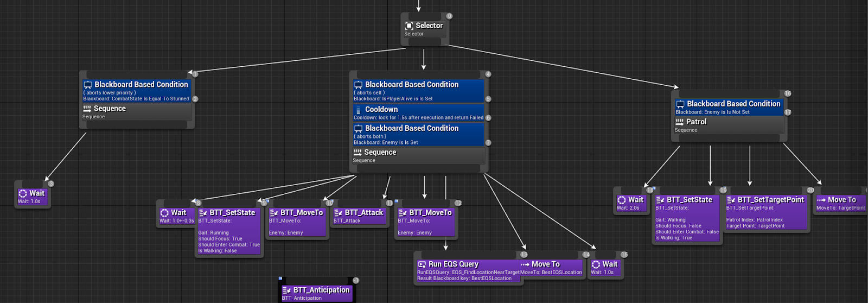Click the Move To TargetPoint icon
The height and width of the screenshot is (303, 868).
click(821, 200)
